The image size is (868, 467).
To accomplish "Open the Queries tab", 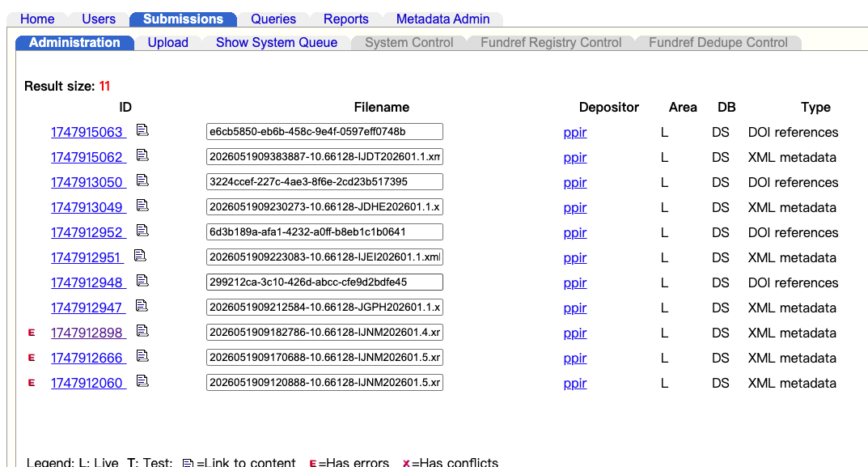I will click(273, 19).
